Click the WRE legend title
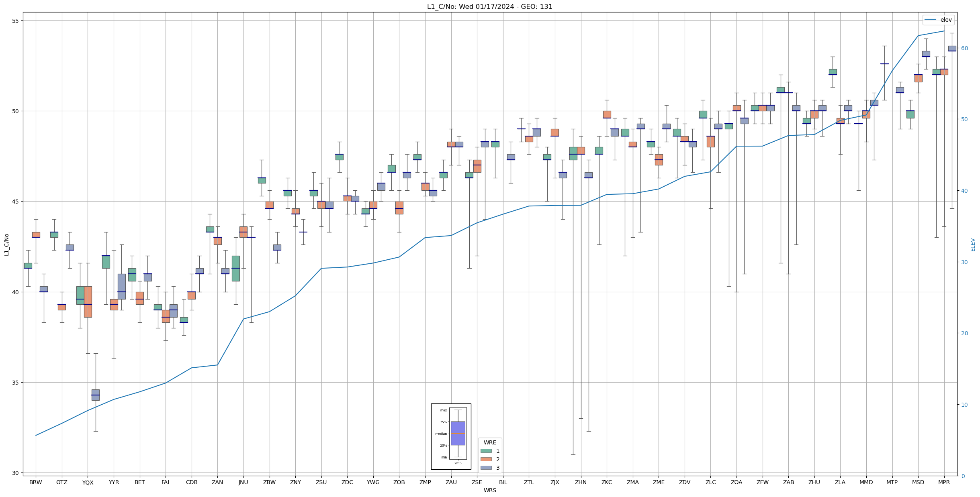 point(490,442)
